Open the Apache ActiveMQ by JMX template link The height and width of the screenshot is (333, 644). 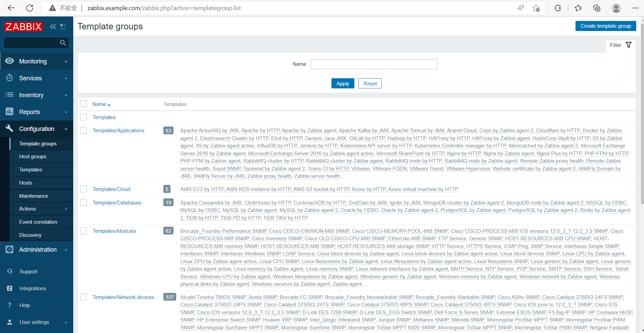(x=210, y=131)
